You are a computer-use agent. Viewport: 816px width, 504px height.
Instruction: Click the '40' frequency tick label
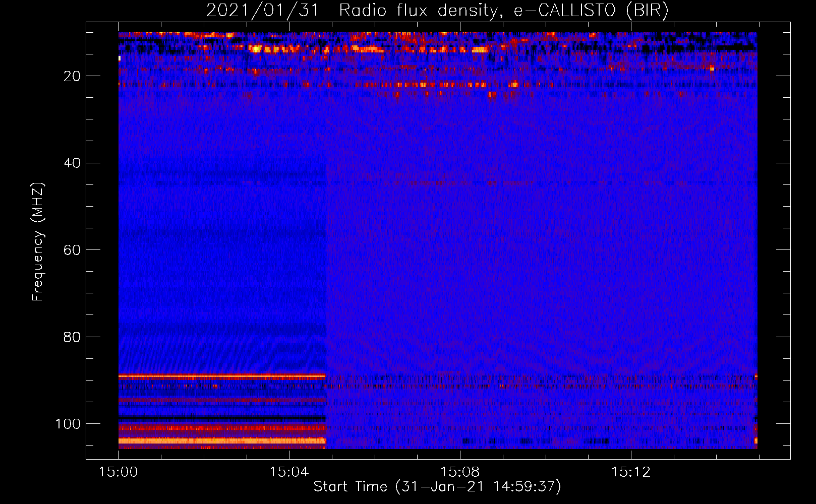pyautogui.click(x=73, y=163)
